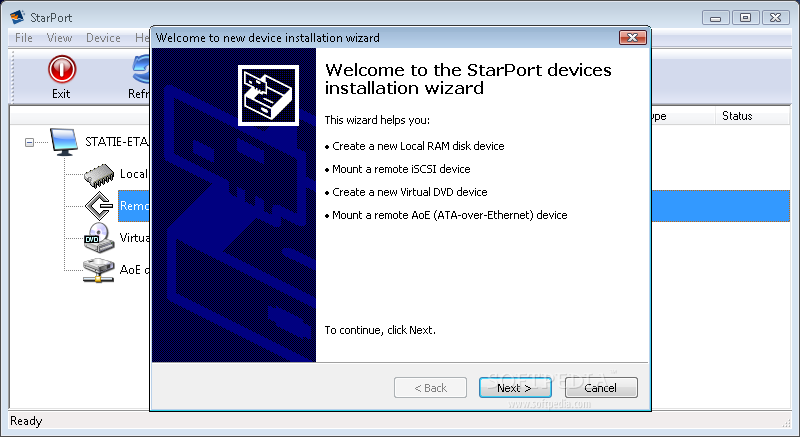Viewport: 800px width, 437px height.
Task: Select the Virtual DVD device icon
Action: [99, 238]
